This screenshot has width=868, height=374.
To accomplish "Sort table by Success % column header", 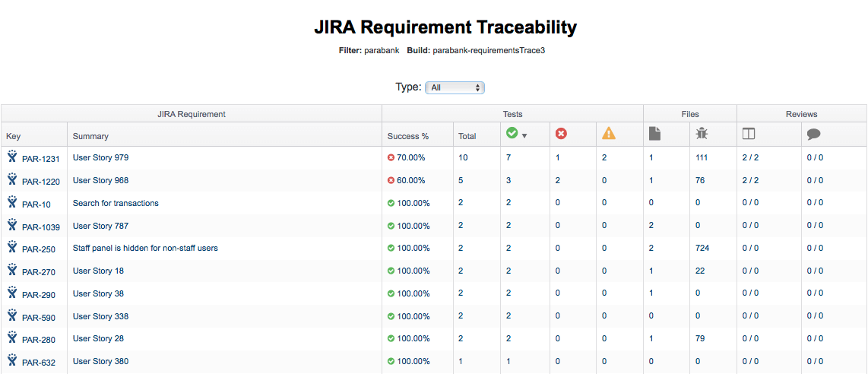I will coord(408,136).
